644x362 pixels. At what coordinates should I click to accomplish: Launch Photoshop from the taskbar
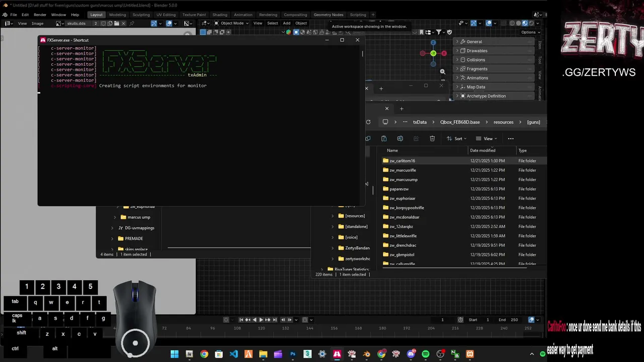[x=293, y=354]
